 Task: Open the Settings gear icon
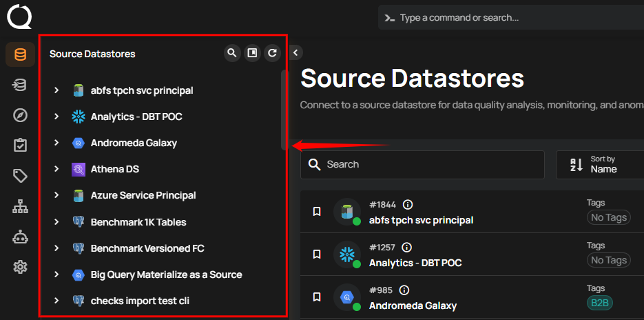click(20, 268)
